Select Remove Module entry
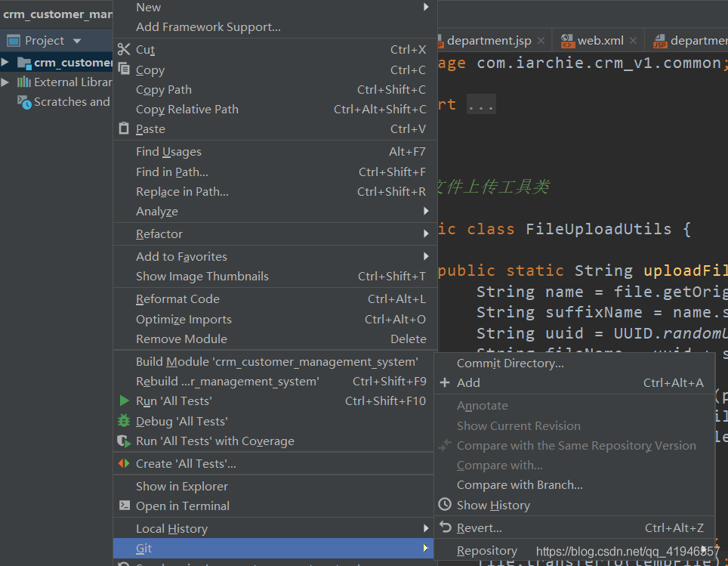728x566 pixels. click(x=276, y=339)
